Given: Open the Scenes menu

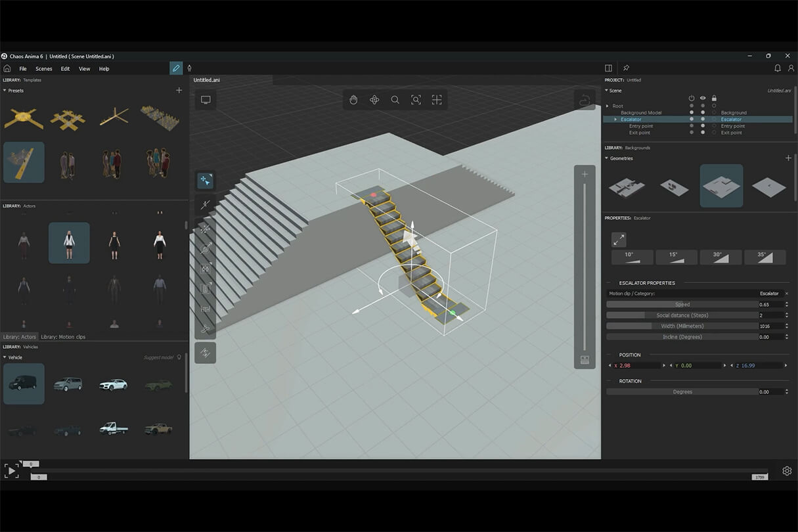Looking at the screenshot, I should point(44,69).
